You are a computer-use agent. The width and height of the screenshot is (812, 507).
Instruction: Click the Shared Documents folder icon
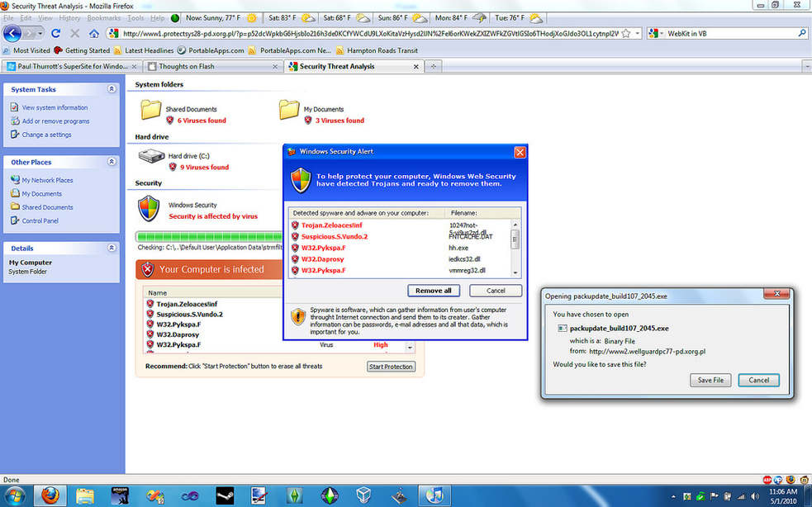pyautogui.click(x=150, y=109)
